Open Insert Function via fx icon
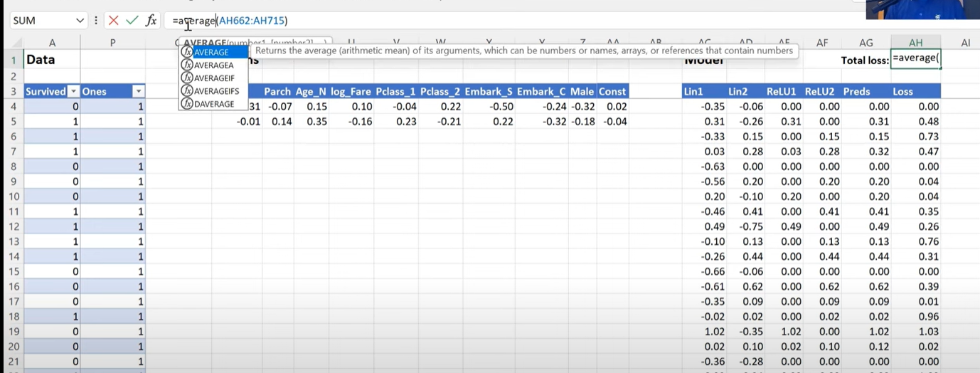The width and height of the screenshot is (980, 373). point(151,21)
